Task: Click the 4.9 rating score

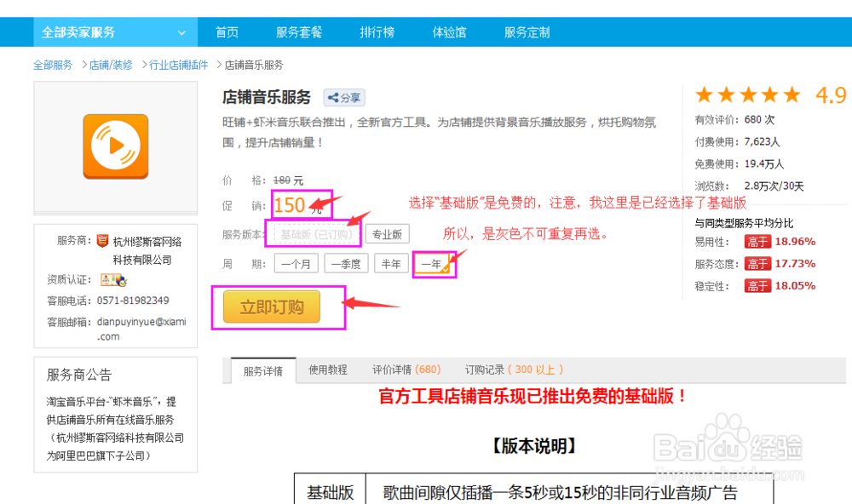Action: pos(831,95)
